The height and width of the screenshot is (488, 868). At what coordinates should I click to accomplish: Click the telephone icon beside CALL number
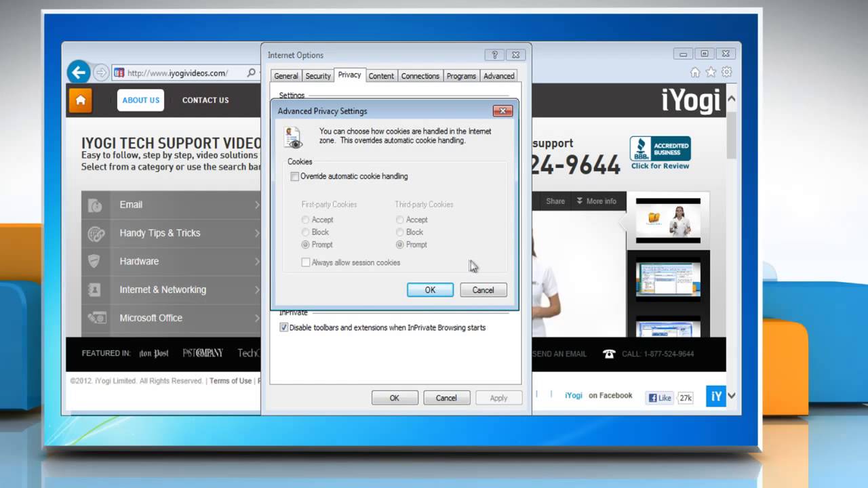pyautogui.click(x=609, y=354)
